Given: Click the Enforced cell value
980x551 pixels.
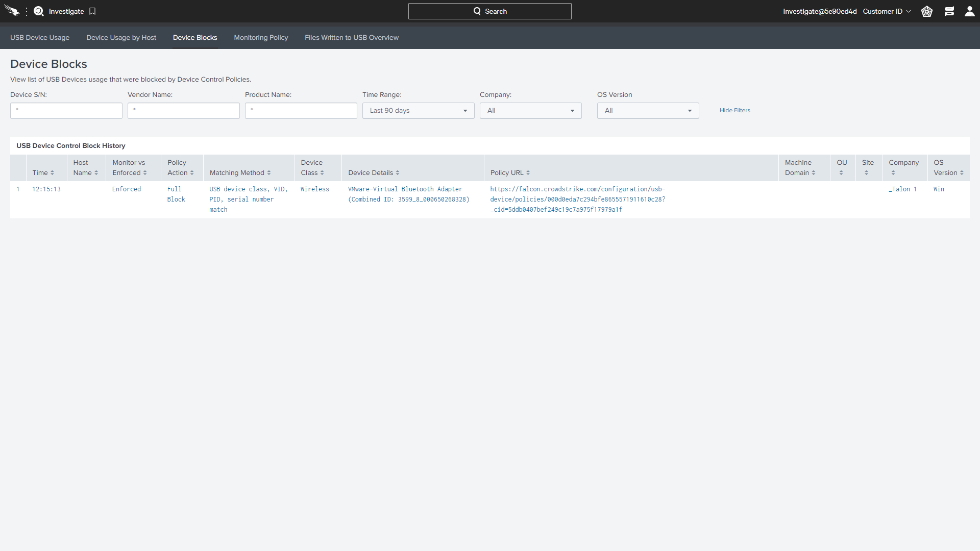Looking at the screenshot, I should pos(127,189).
